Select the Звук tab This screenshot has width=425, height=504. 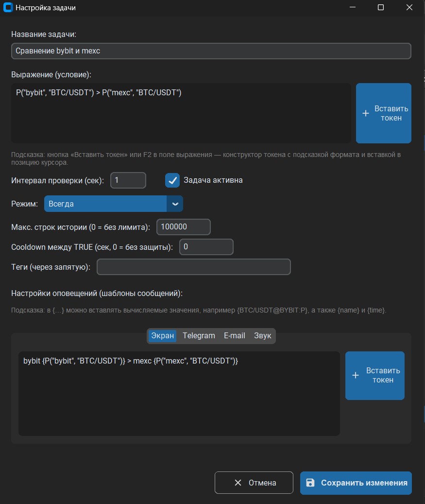262,336
